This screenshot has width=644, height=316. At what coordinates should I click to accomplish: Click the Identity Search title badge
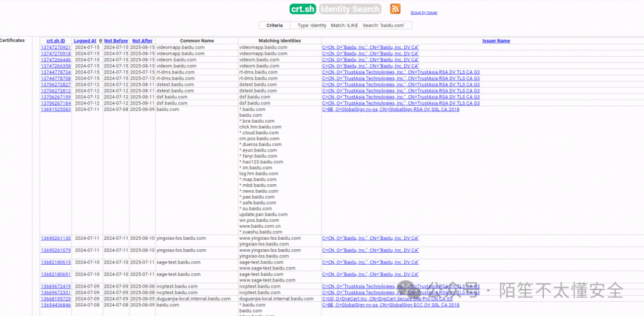coord(351,9)
